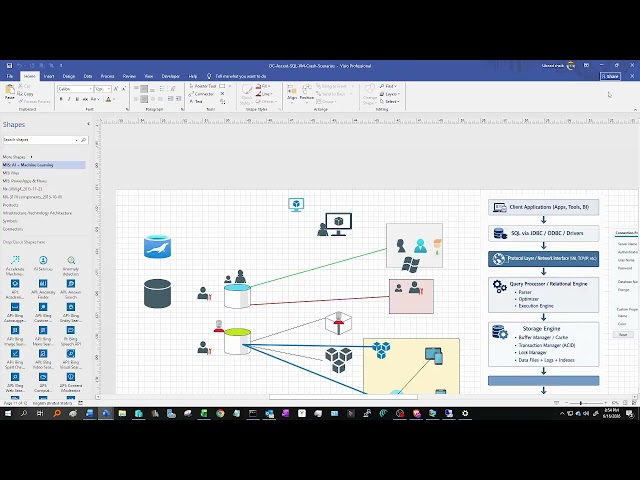Toggle Bold text formatting

point(61,99)
